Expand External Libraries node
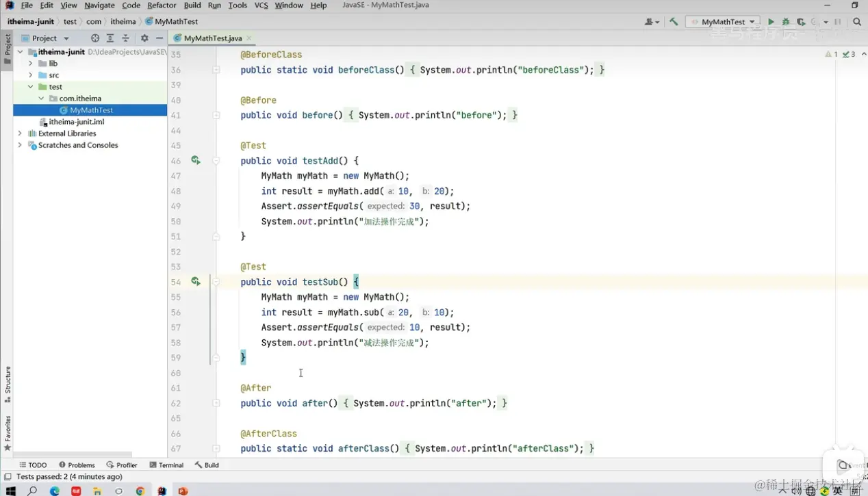 21,133
